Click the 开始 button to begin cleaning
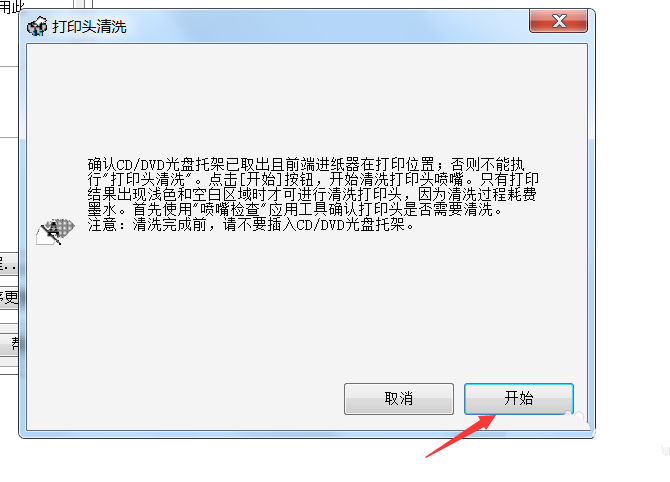The image size is (670, 482). (519, 399)
